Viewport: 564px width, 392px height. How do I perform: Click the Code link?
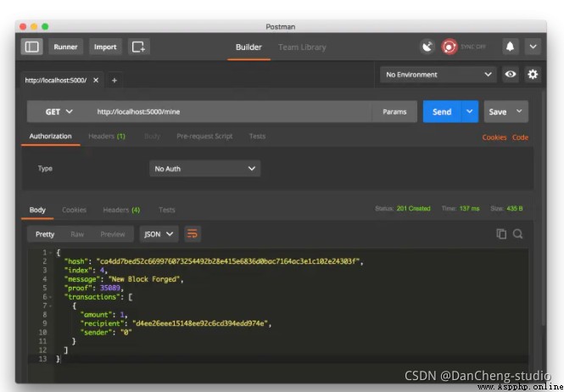[520, 137]
